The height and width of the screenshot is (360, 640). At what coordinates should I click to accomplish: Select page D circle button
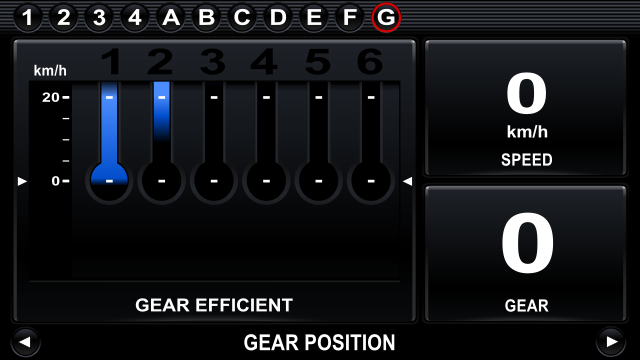pos(278,18)
